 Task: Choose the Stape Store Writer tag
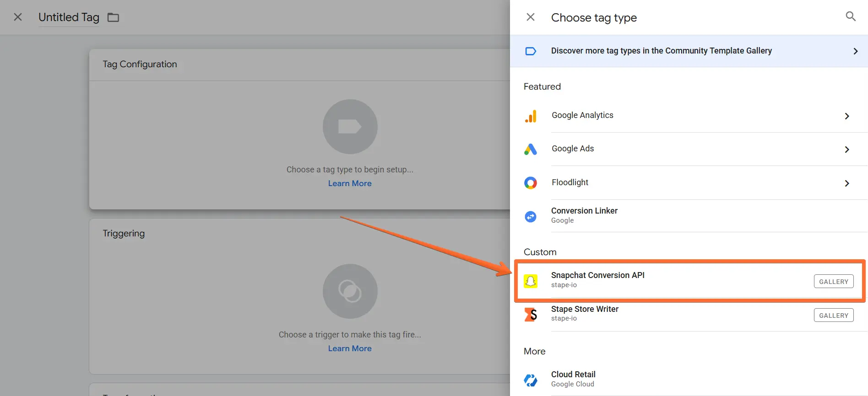(689, 315)
